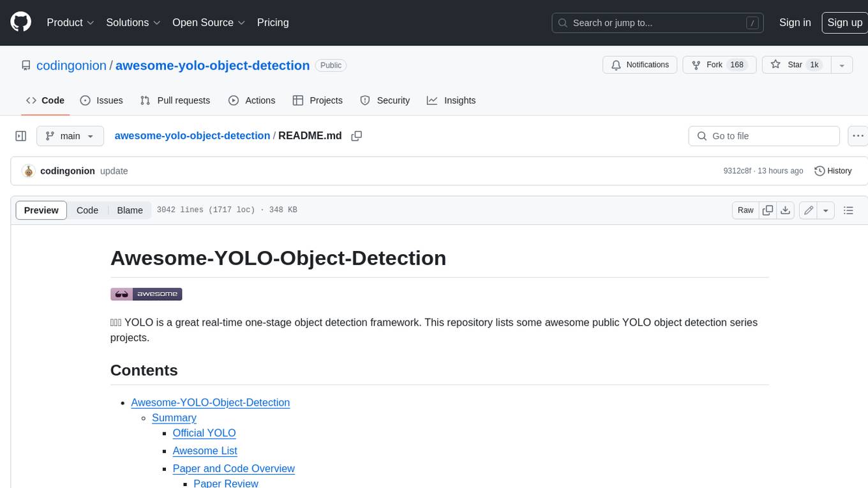This screenshot has height=488, width=868.
Task: Select the Code view
Action: (87, 210)
